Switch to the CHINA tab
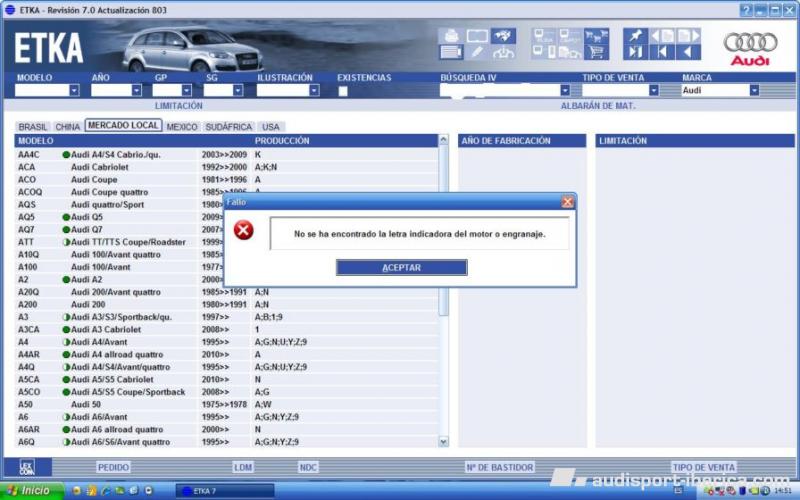Image resolution: width=800 pixels, height=500 pixels. pos(67,127)
